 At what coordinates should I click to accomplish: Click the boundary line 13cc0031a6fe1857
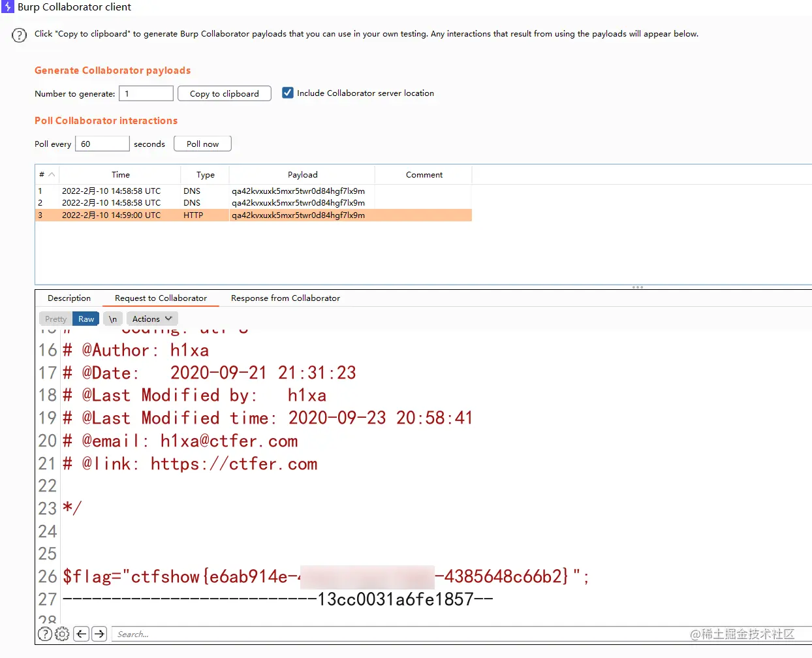(x=278, y=599)
